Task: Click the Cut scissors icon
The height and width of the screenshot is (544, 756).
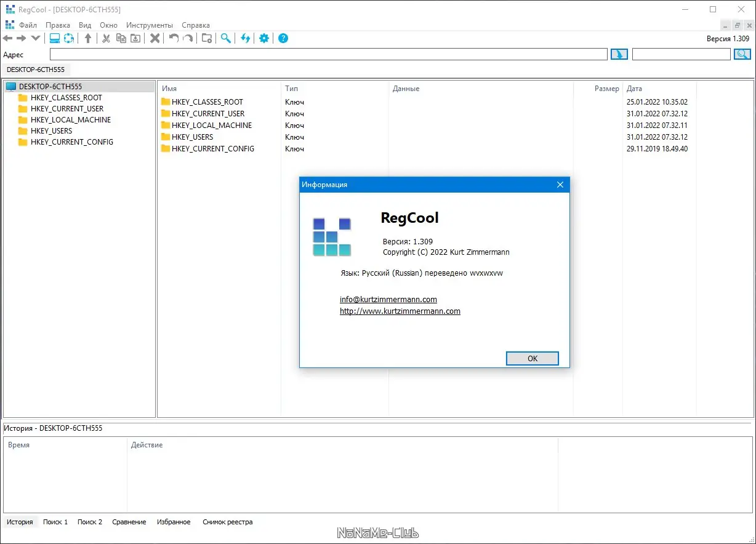Action: pyautogui.click(x=106, y=38)
